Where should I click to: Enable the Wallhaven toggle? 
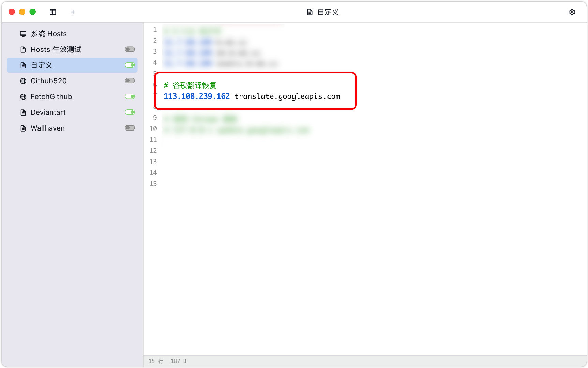click(x=130, y=128)
